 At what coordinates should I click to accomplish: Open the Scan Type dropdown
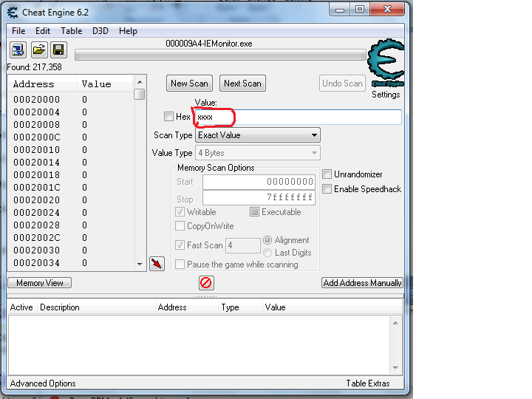(258, 135)
